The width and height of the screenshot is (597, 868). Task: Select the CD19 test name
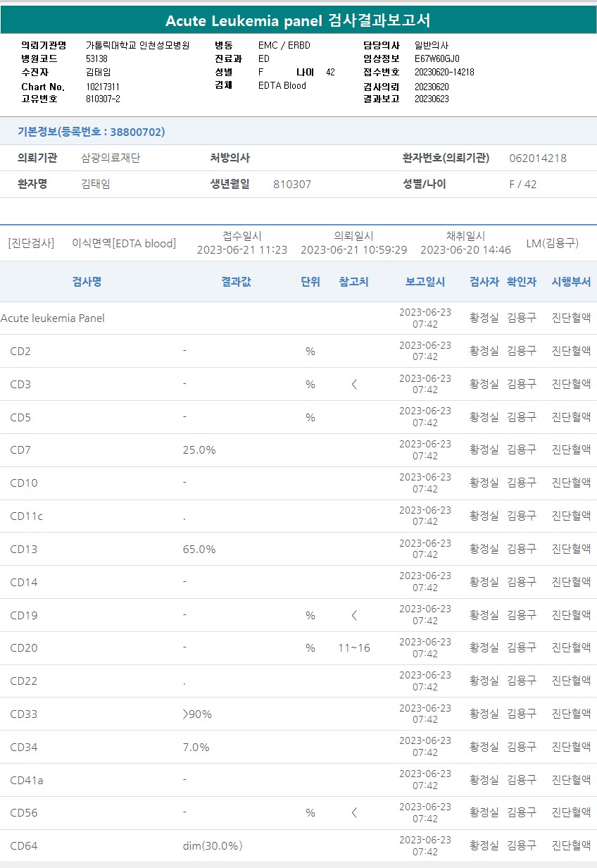(24, 616)
